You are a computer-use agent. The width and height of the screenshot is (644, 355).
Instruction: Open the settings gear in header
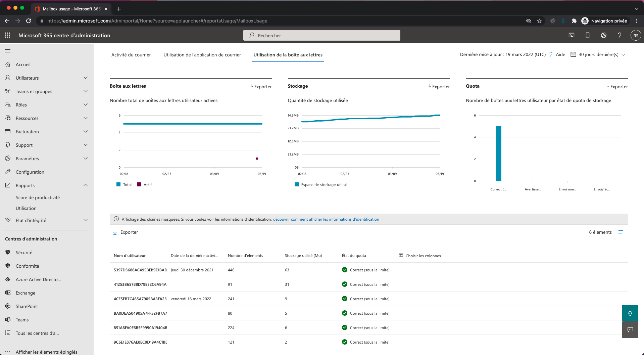click(604, 35)
